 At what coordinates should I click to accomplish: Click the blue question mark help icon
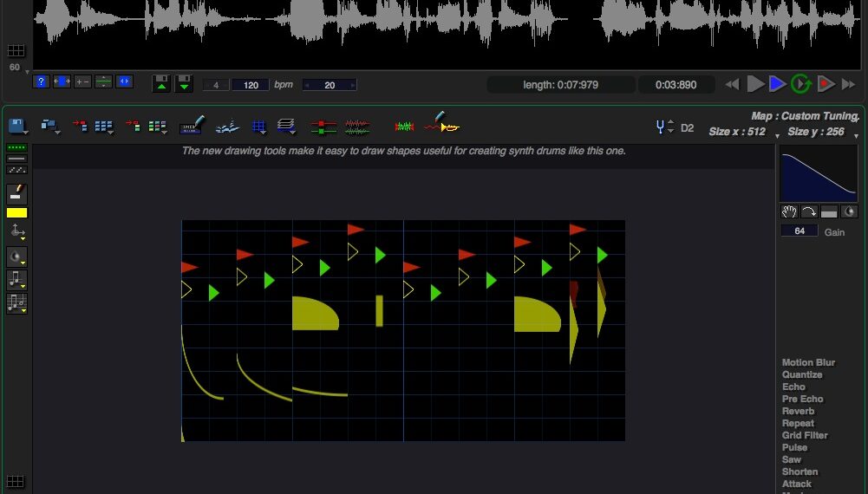41,81
